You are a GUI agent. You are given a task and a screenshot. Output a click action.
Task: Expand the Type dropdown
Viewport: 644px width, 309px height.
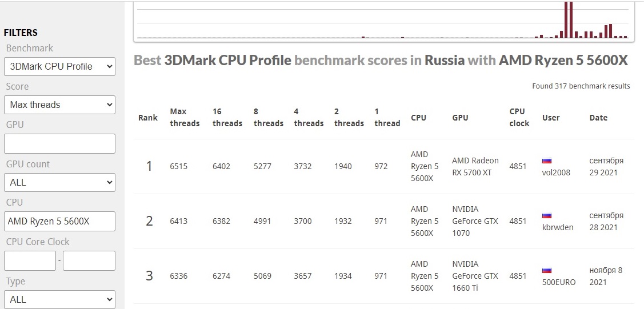click(59, 299)
